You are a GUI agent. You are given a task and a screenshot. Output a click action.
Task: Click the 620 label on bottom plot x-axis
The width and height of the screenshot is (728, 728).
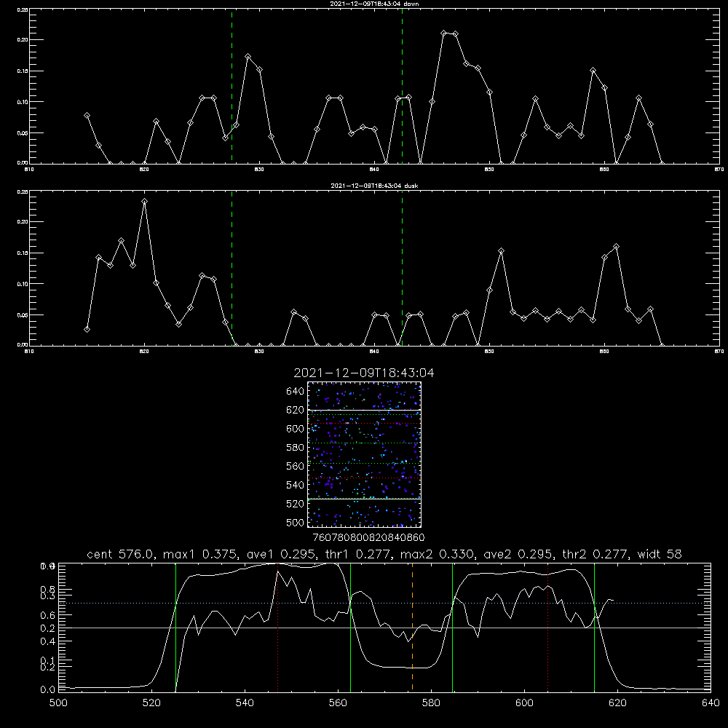tap(617, 703)
